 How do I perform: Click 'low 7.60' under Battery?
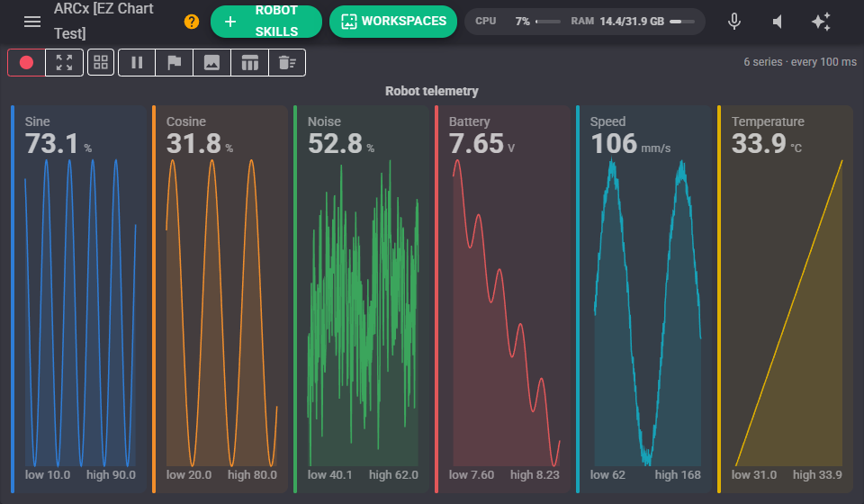[471, 475]
